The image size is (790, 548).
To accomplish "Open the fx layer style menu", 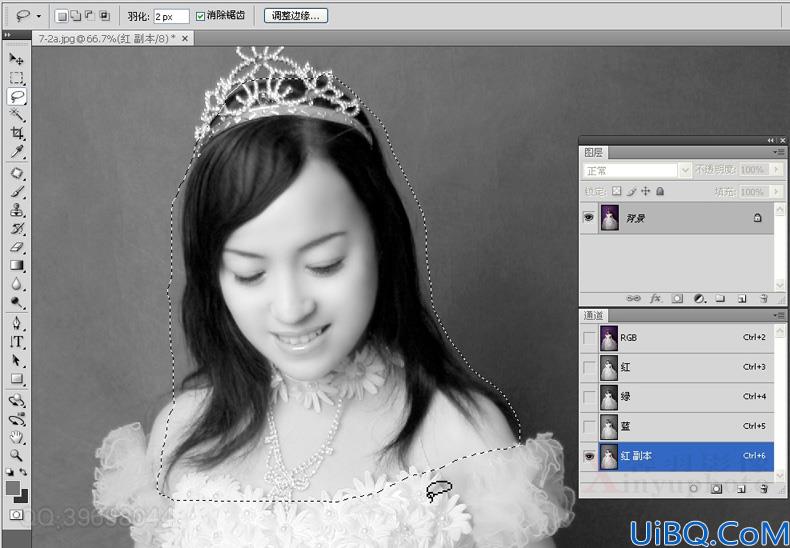I will (655, 299).
